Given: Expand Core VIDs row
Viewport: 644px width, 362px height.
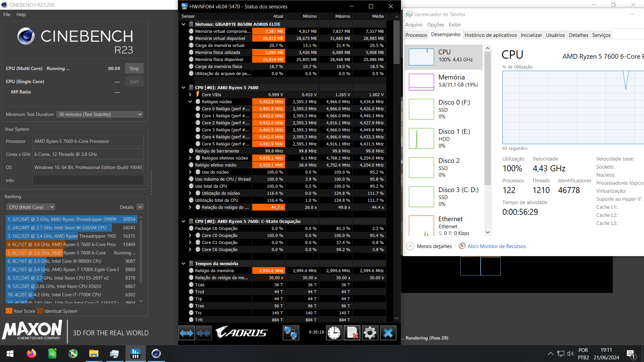Looking at the screenshot, I should tap(190, 95).
